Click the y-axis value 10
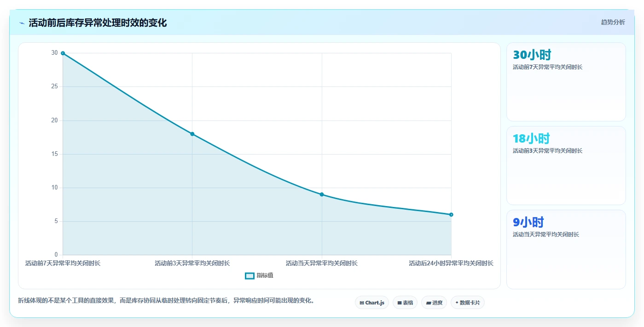Image resolution: width=644 pixels, height=327 pixels. coord(54,188)
